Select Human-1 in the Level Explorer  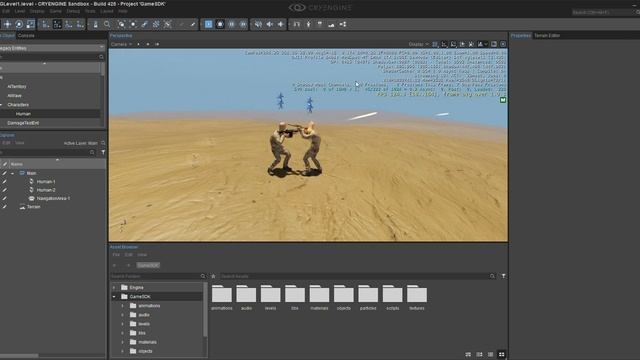46,182
